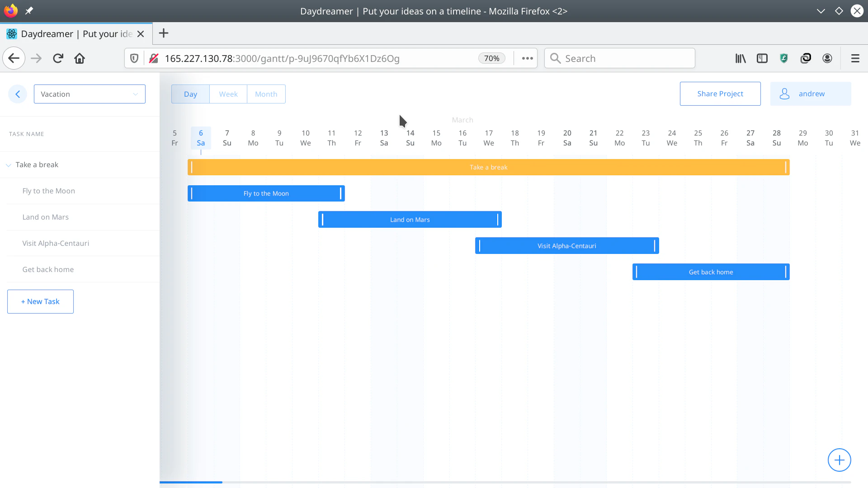Viewport: 868px width, 488px height.
Task: Open page actions three-dot menu
Action: coord(527,58)
